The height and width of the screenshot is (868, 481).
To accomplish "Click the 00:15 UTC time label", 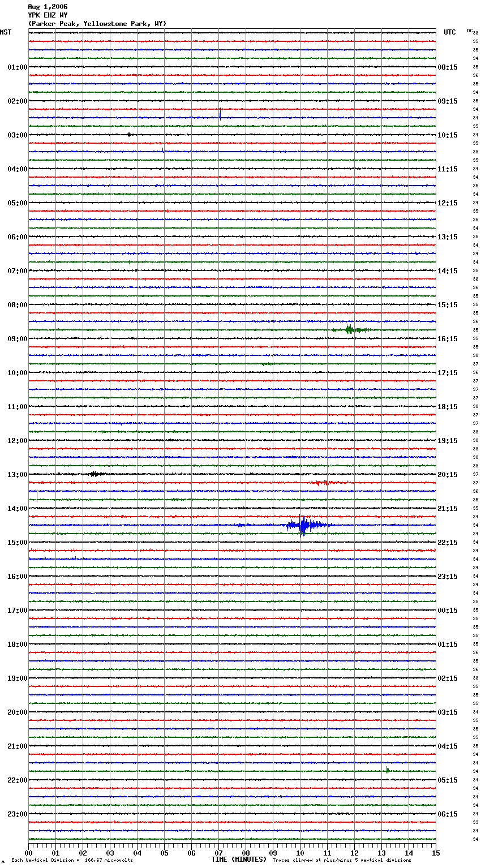I will [448, 611].
